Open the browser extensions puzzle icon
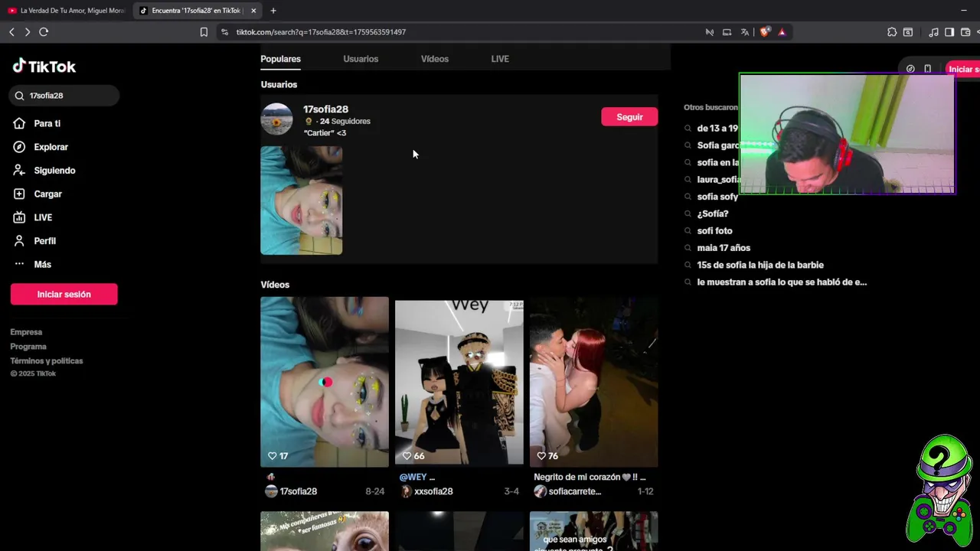The image size is (980, 551). click(892, 32)
